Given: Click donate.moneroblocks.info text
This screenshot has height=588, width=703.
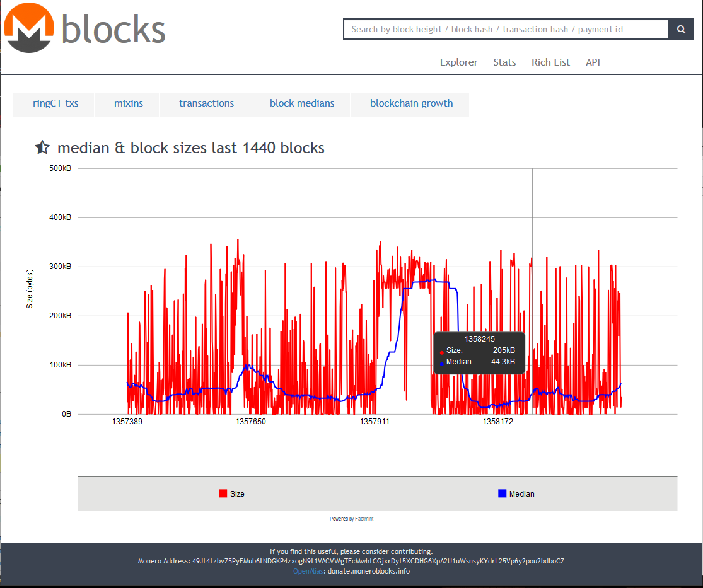Looking at the screenshot, I should (369, 571).
